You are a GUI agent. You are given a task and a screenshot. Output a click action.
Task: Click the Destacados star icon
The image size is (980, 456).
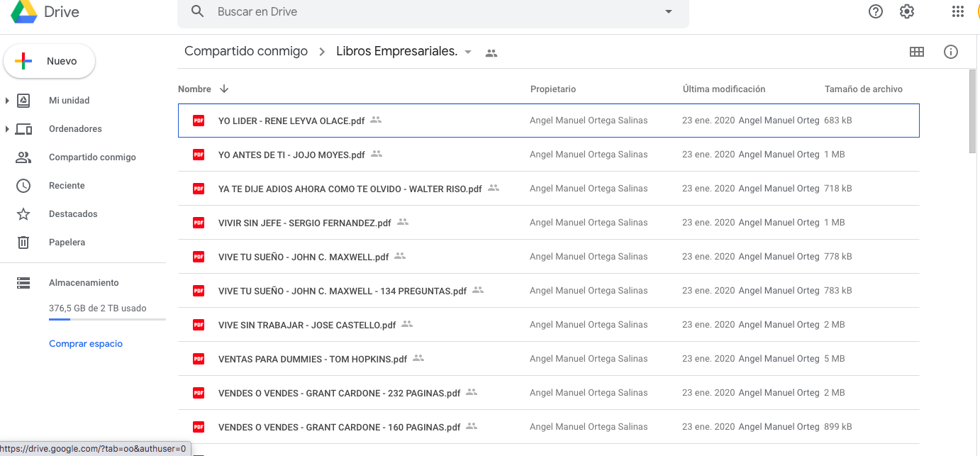click(x=23, y=214)
